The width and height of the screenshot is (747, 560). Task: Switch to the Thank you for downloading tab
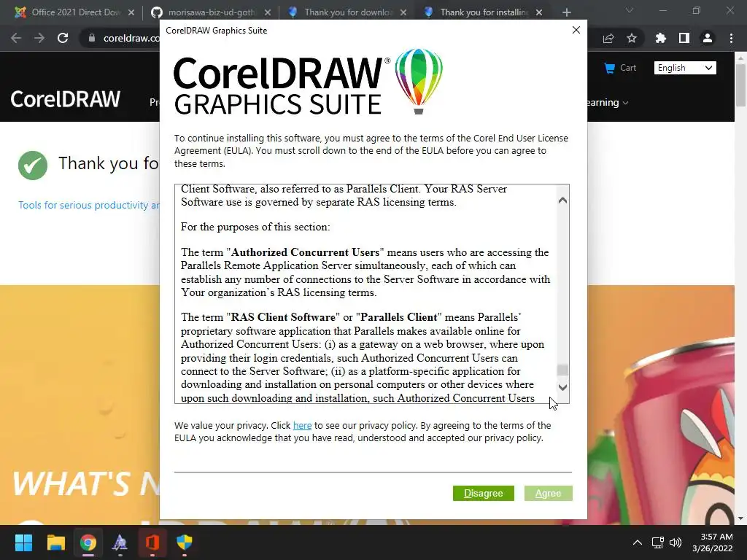[347, 12]
